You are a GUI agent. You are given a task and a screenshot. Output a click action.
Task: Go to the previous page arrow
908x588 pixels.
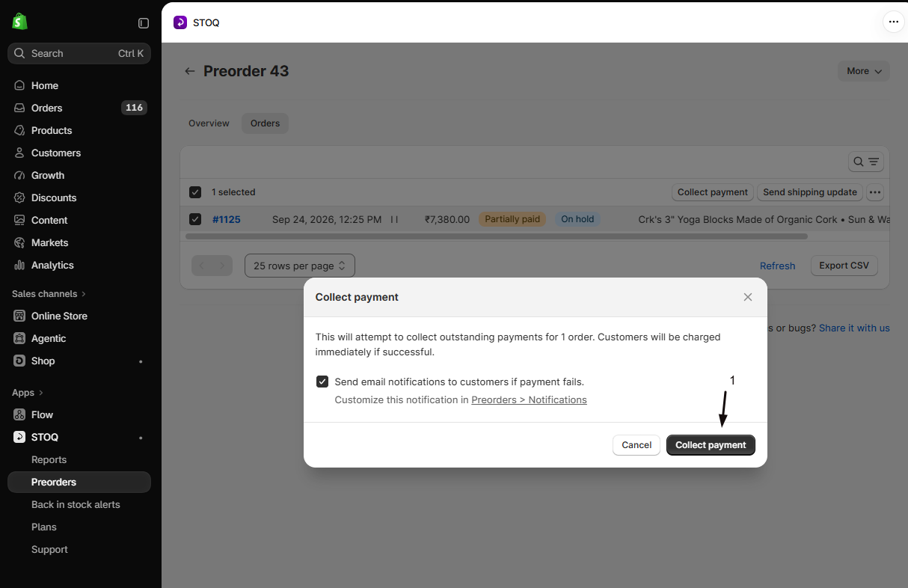pyautogui.click(x=202, y=266)
